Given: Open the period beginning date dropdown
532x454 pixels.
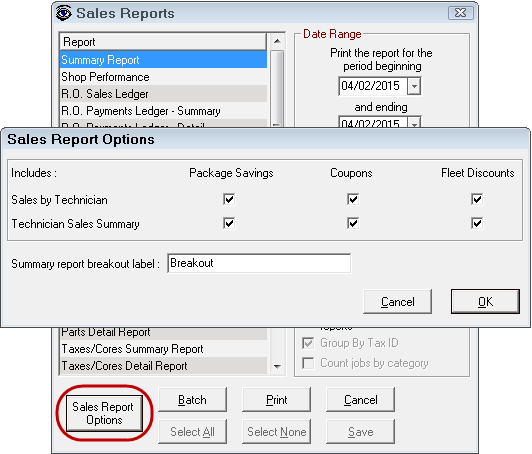Looking at the screenshot, I should [x=414, y=86].
